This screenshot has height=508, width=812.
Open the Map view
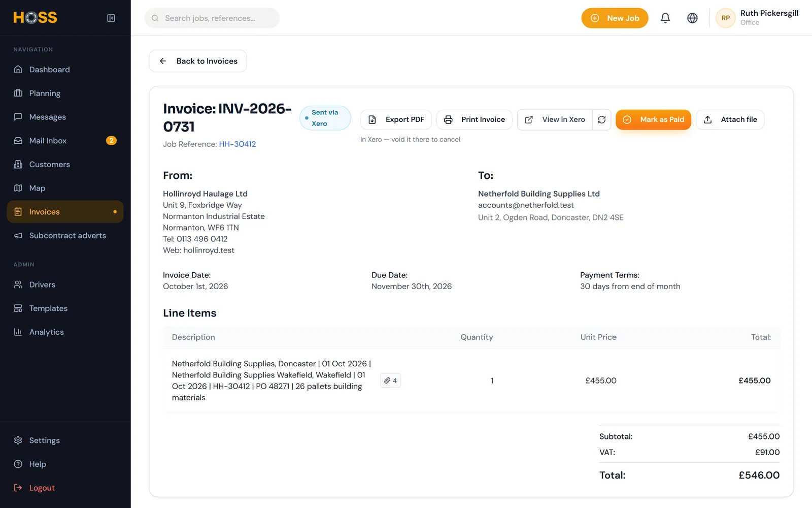coord(65,188)
